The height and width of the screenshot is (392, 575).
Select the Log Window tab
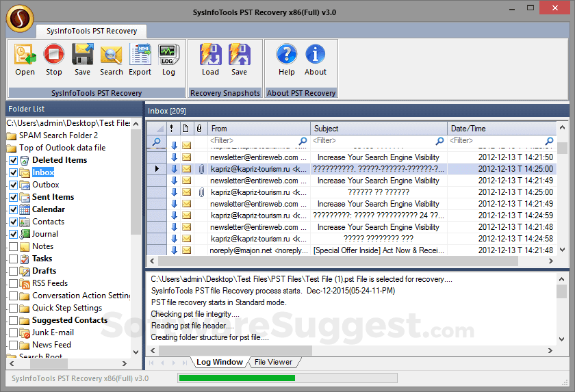219,363
